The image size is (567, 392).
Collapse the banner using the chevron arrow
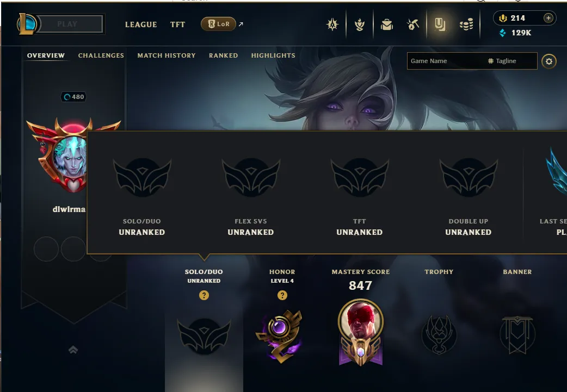tap(73, 350)
